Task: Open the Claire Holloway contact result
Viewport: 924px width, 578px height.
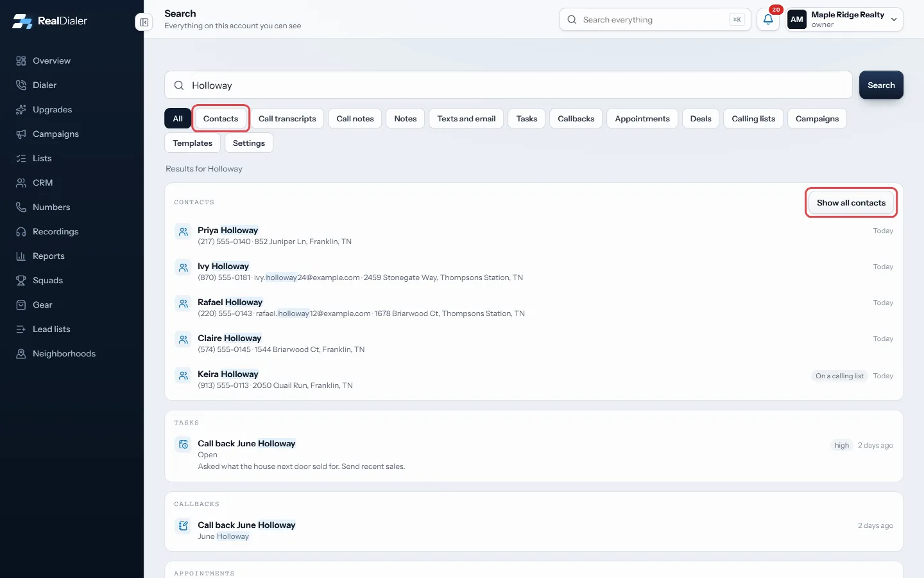Action: click(534, 344)
